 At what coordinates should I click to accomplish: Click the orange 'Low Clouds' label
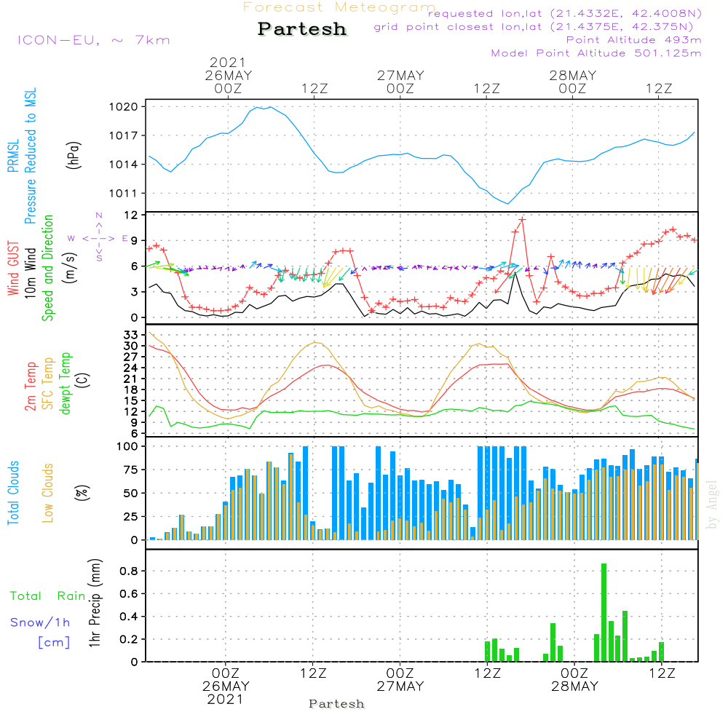48,493
